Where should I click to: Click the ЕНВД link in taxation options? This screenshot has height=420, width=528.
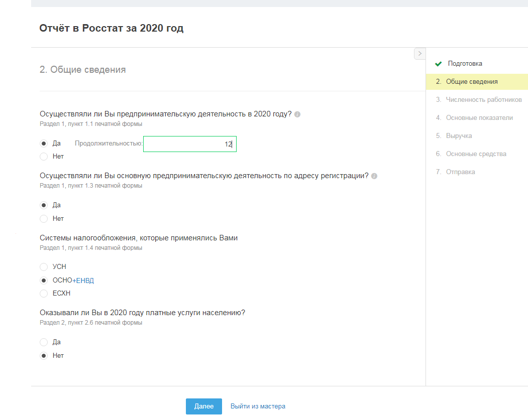(x=85, y=281)
